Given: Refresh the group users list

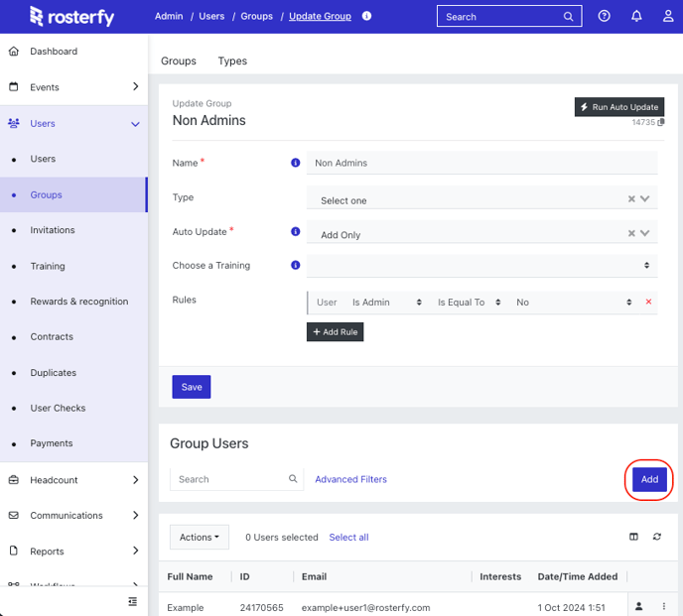Looking at the screenshot, I should 657,537.
